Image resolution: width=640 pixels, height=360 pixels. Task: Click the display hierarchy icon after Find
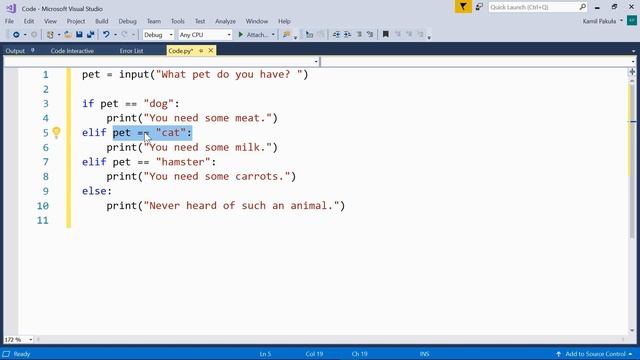(x=309, y=35)
